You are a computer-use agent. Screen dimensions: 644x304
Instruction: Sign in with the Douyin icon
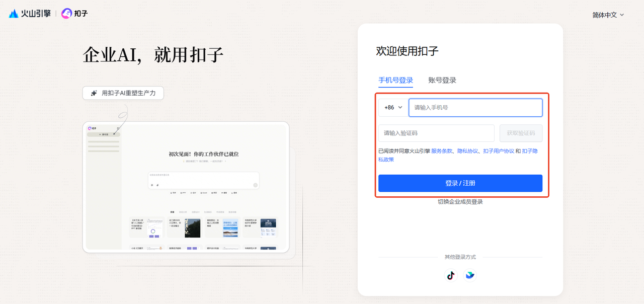(450, 275)
